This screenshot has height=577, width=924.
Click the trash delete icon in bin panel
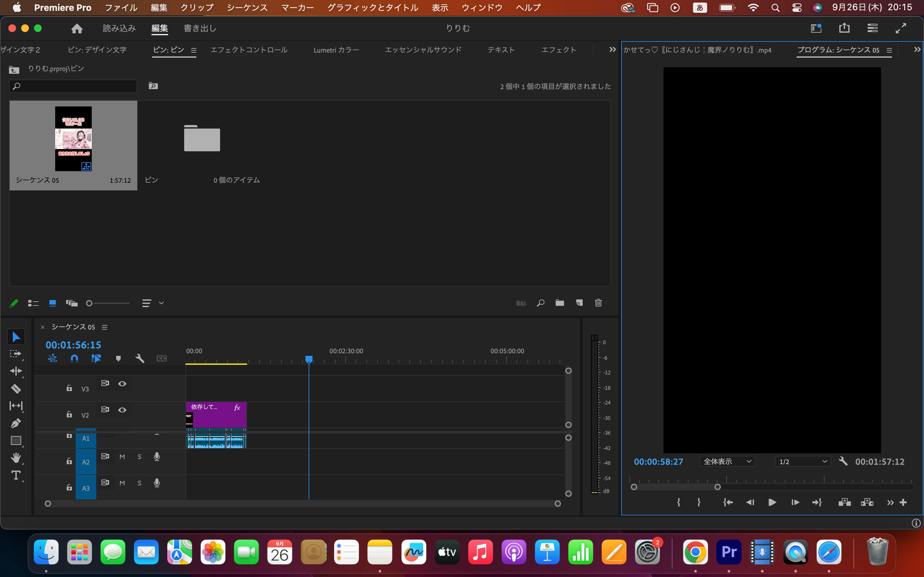[598, 303]
